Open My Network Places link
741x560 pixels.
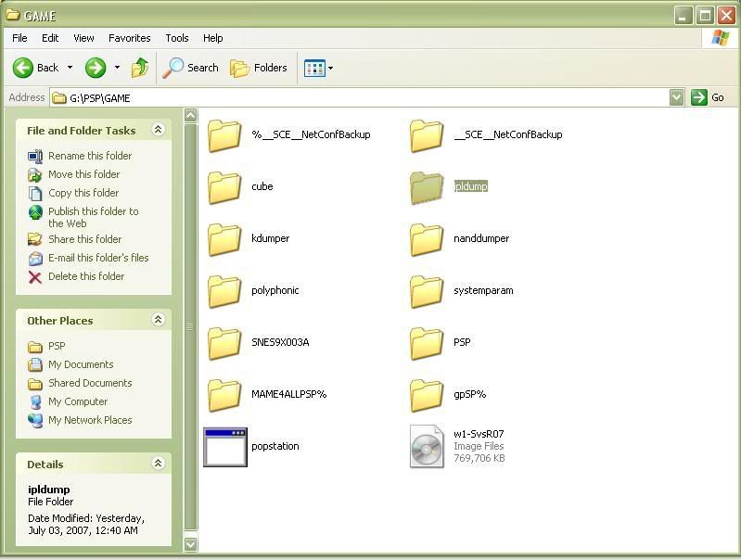point(90,420)
